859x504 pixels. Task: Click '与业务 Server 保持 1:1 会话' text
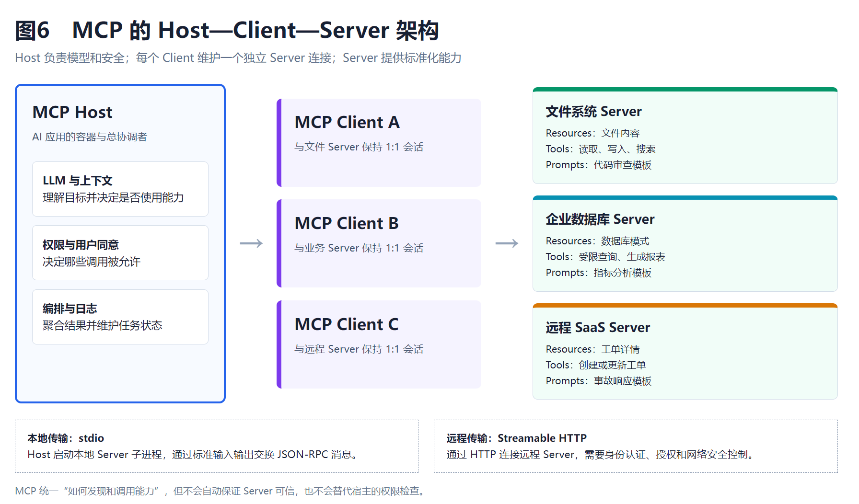click(359, 248)
